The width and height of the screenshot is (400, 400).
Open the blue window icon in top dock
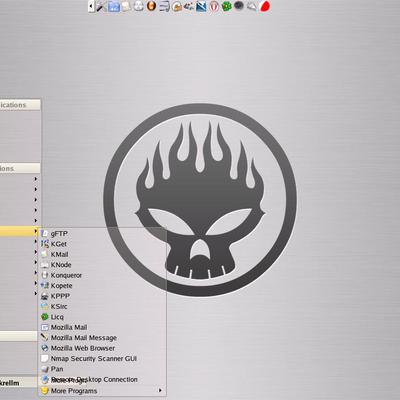pyautogui.click(x=114, y=6)
